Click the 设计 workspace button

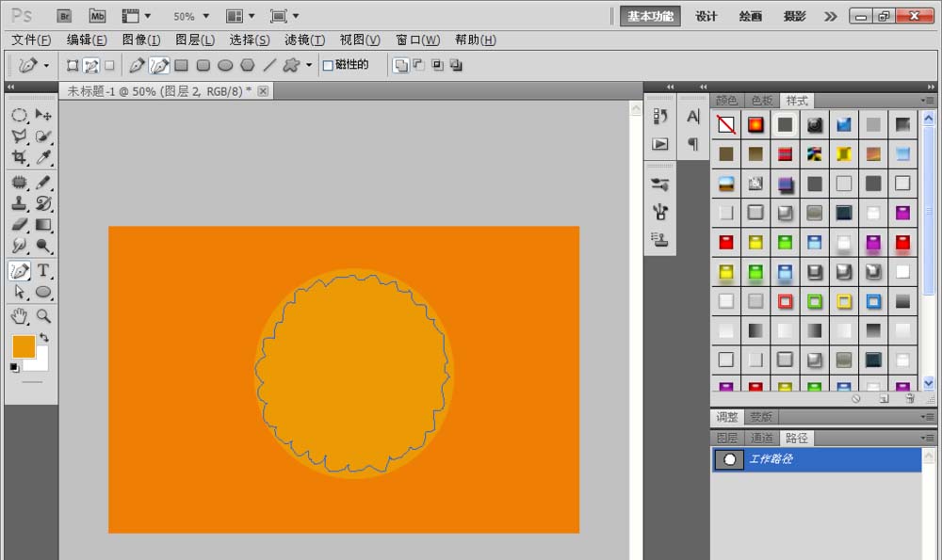(x=706, y=16)
